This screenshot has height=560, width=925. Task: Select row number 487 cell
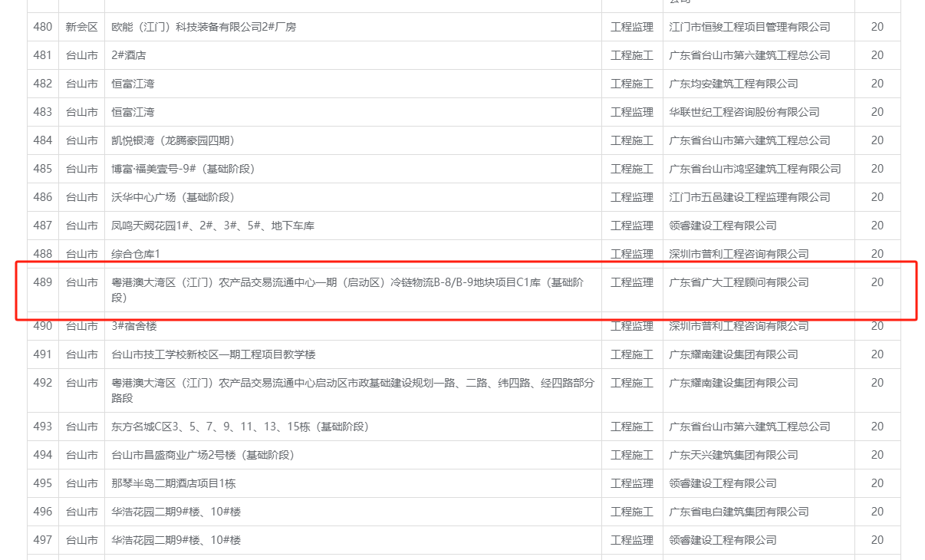(x=43, y=226)
